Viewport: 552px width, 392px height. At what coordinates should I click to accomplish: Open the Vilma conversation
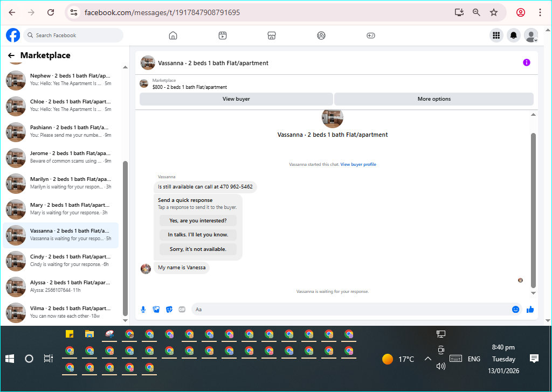tap(60, 312)
